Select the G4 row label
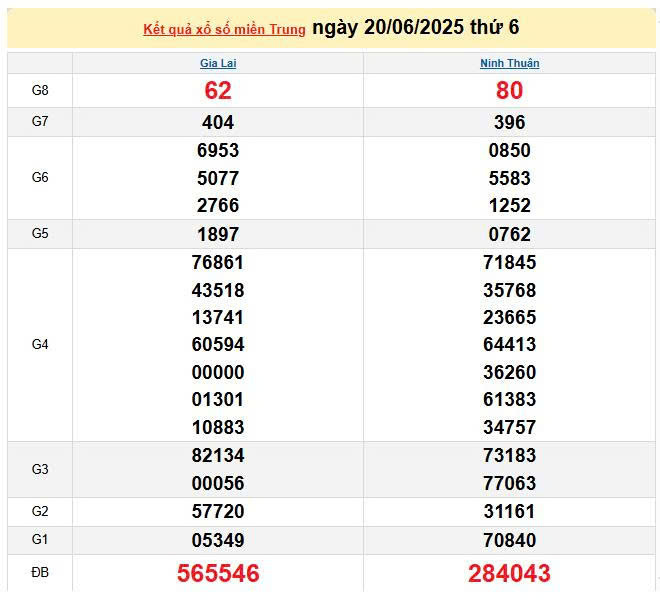Screen dimensions: 660x601 [x=40, y=344]
